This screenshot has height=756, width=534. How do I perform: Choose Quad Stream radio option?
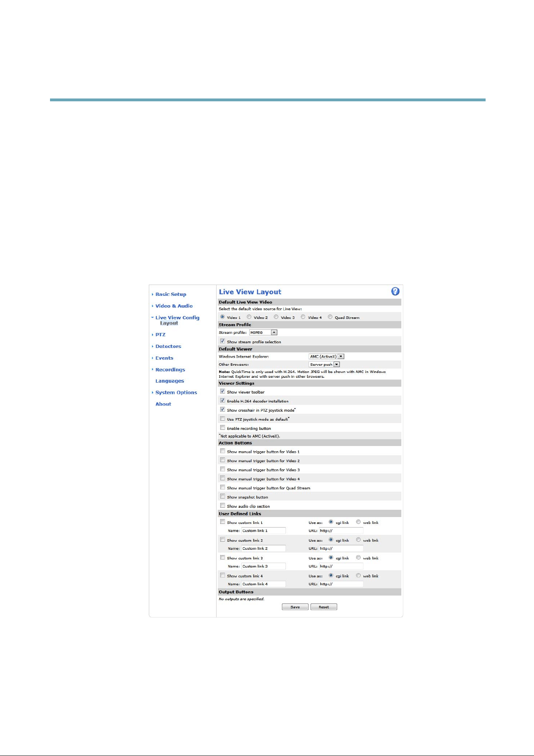(x=330, y=317)
